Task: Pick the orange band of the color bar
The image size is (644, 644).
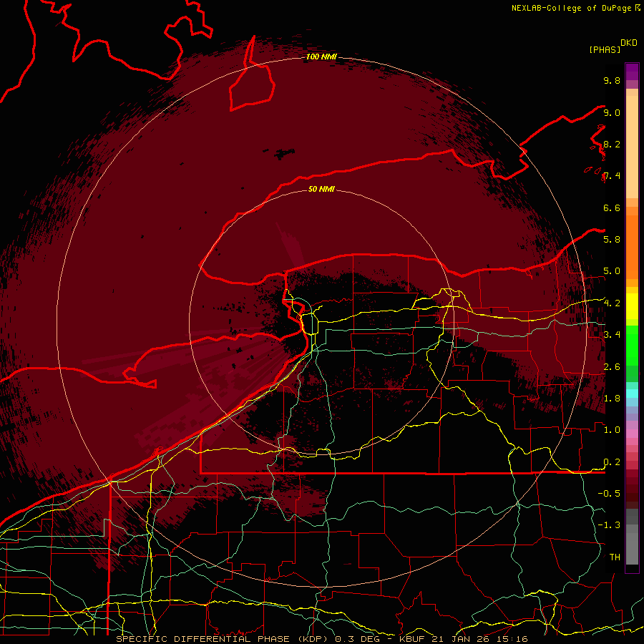Action: coord(632,246)
